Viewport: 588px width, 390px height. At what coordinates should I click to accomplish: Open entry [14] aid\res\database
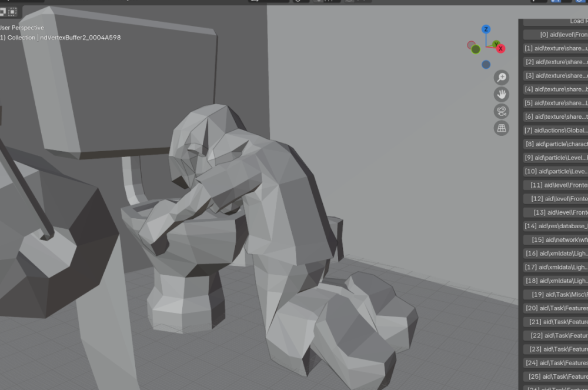(x=555, y=226)
